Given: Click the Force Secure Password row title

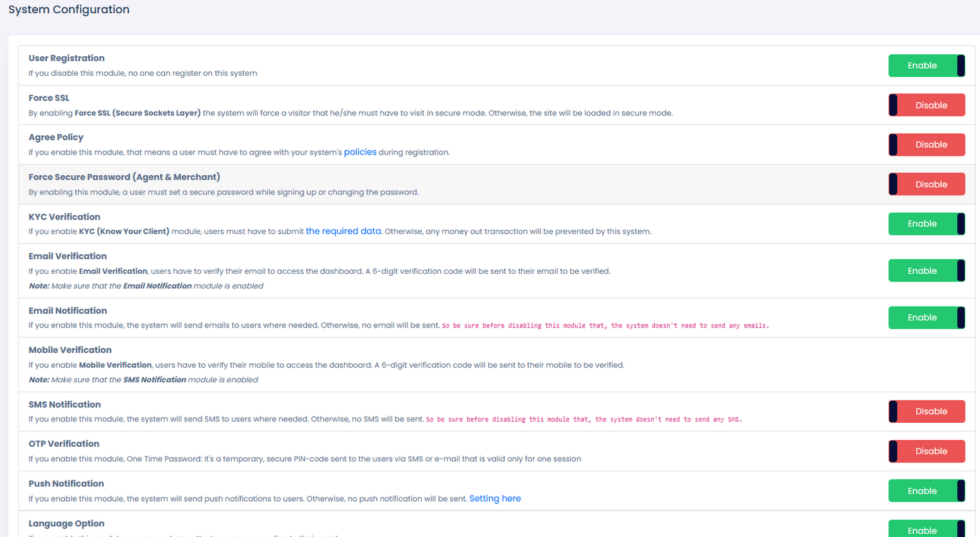Looking at the screenshot, I should coord(124,177).
